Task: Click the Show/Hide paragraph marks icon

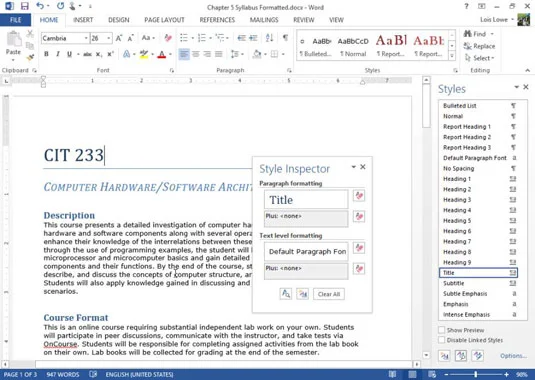Action: click(x=285, y=38)
